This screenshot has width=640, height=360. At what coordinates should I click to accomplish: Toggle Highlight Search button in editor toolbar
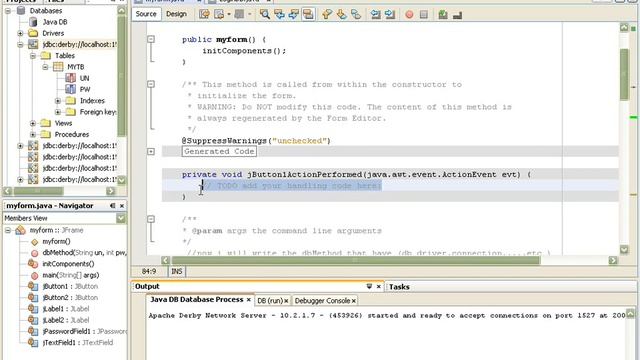(x=308, y=15)
